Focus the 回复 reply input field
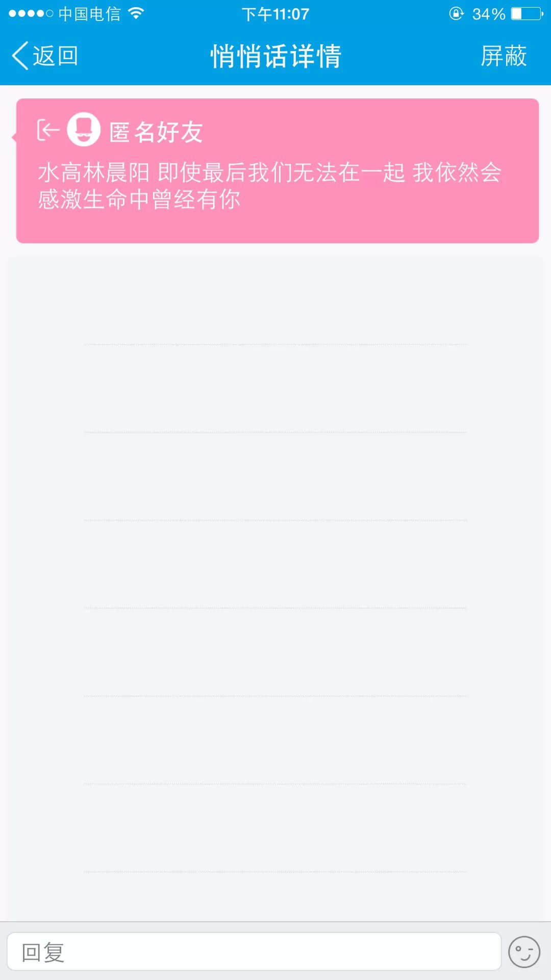Image resolution: width=551 pixels, height=980 pixels. pyautogui.click(x=254, y=952)
